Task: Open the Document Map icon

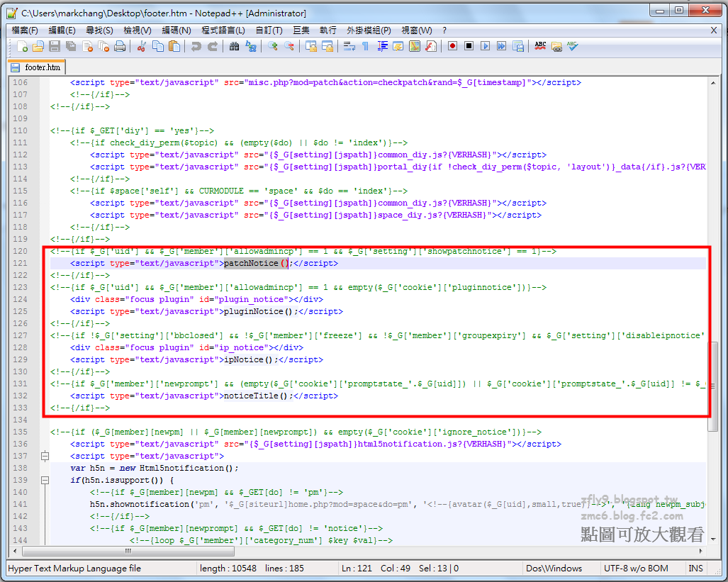Action: 415,46
